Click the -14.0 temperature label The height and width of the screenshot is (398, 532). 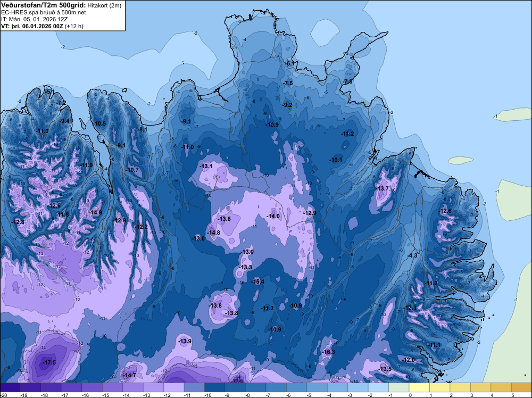pos(273,216)
